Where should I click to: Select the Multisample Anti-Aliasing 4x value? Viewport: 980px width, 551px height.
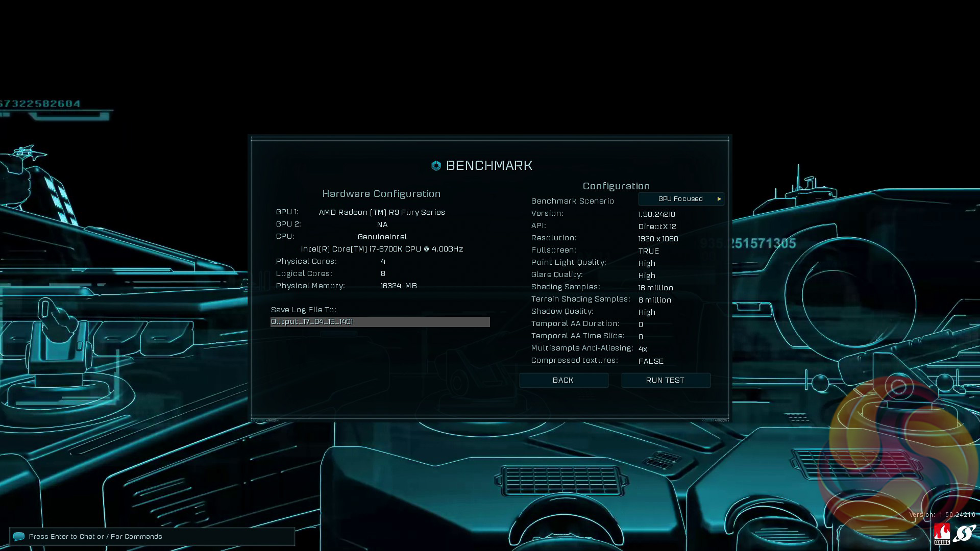click(x=643, y=349)
